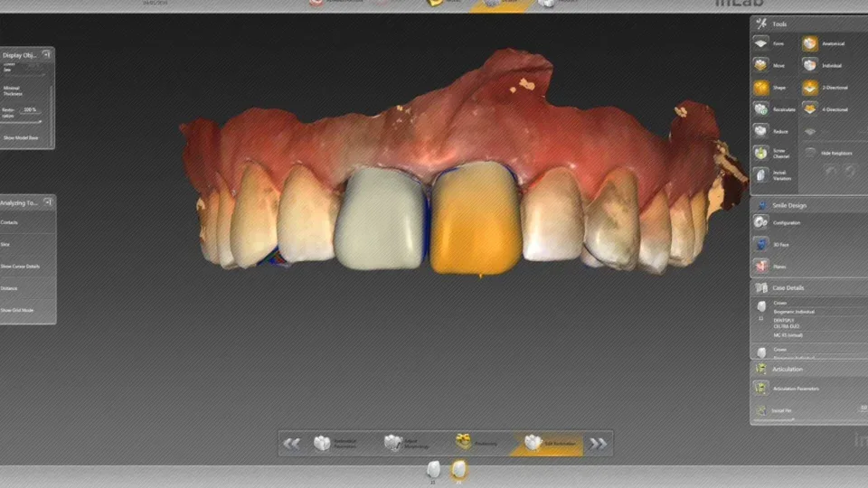
Task: Click the 'Biogeneric Individual' text in Case Details
Action: (x=794, y=312)
